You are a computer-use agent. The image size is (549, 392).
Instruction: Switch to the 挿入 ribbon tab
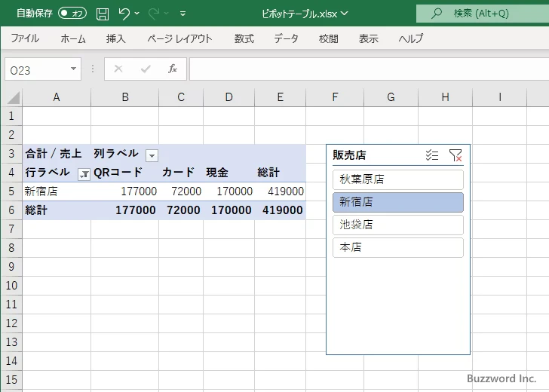115,38
